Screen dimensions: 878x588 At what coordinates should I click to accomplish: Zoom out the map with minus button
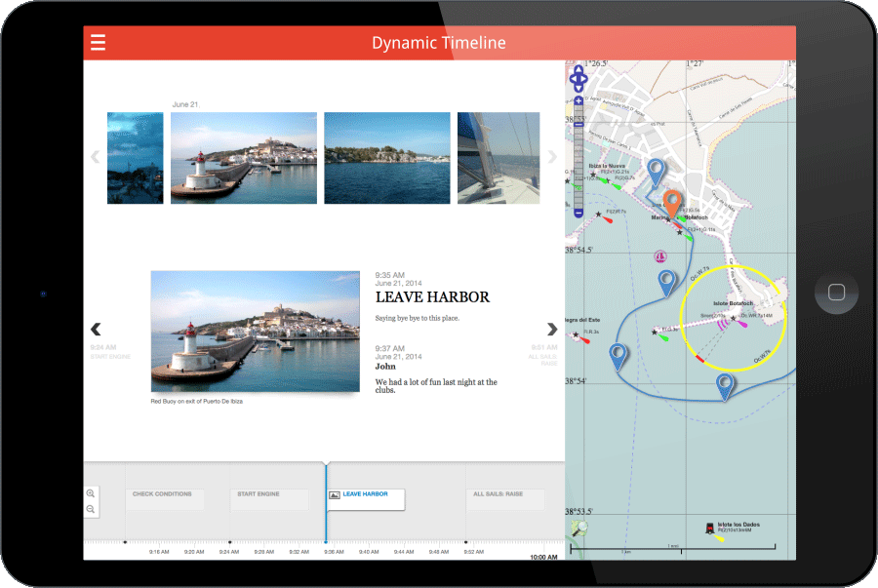pos(579,213)
